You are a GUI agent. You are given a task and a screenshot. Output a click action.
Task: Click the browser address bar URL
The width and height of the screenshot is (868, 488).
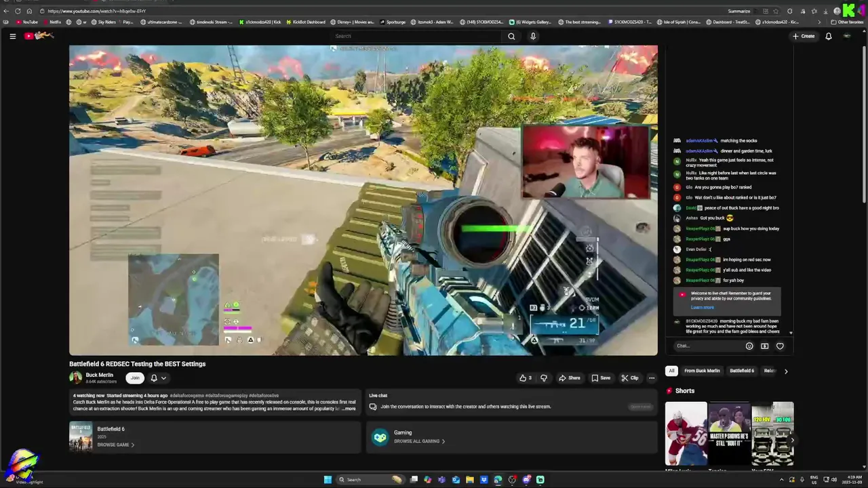pyautogui.click(x=96, y=11)
